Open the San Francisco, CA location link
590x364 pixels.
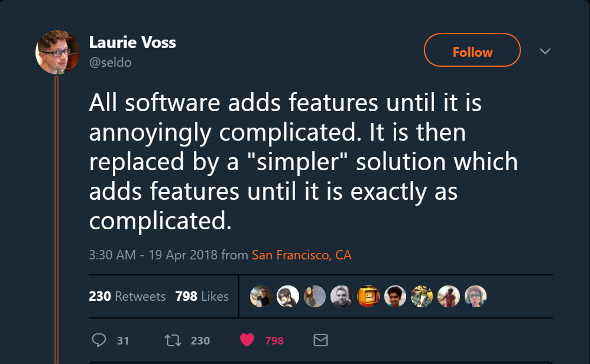click(302, 255)
